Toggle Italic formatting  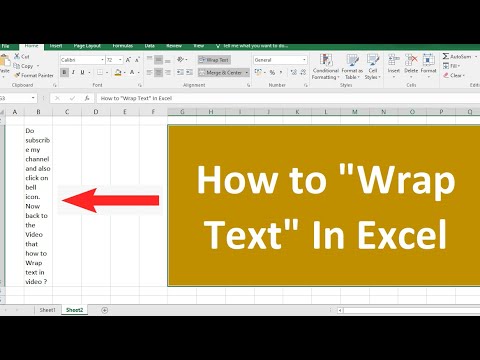point(73,72)
